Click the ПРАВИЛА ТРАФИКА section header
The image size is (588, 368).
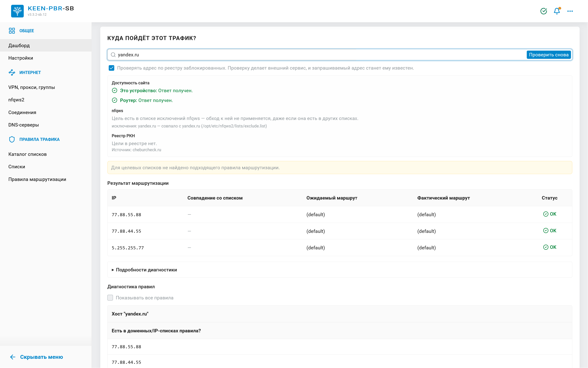pos(39,139)
